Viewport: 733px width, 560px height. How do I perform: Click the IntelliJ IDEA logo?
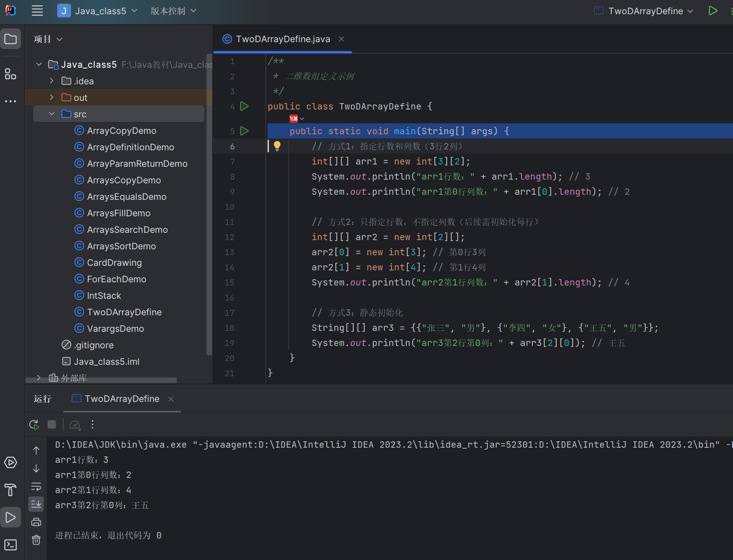point(11,11)
